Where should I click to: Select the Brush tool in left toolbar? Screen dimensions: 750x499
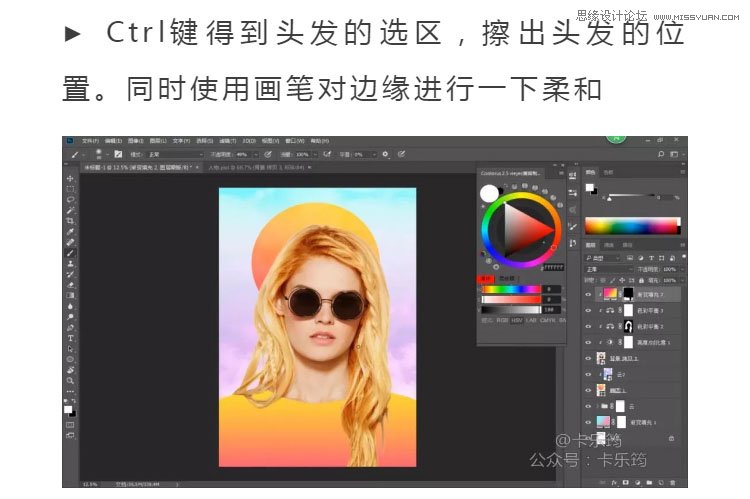(x=70, y=252)
